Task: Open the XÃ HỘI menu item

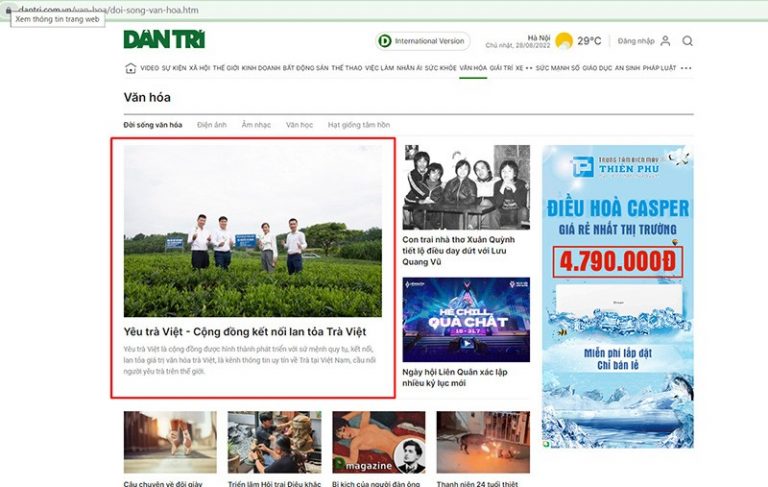Action: [199, 68]
